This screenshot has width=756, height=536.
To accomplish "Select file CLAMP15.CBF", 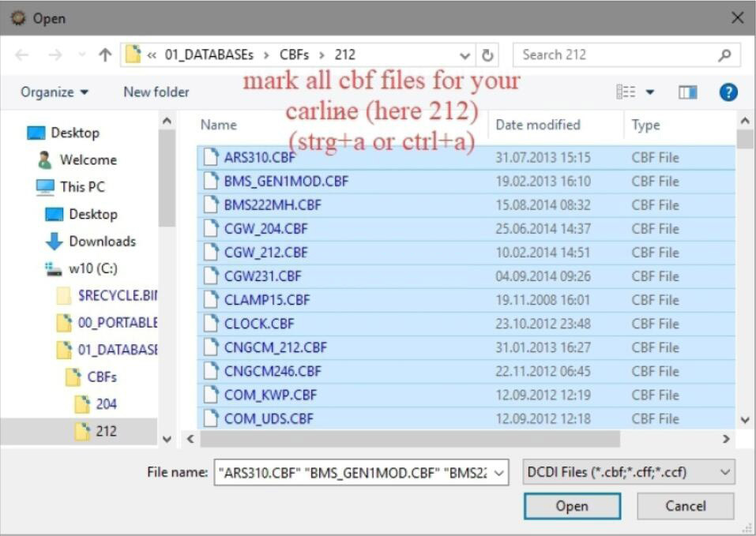I will coord(466,300).
